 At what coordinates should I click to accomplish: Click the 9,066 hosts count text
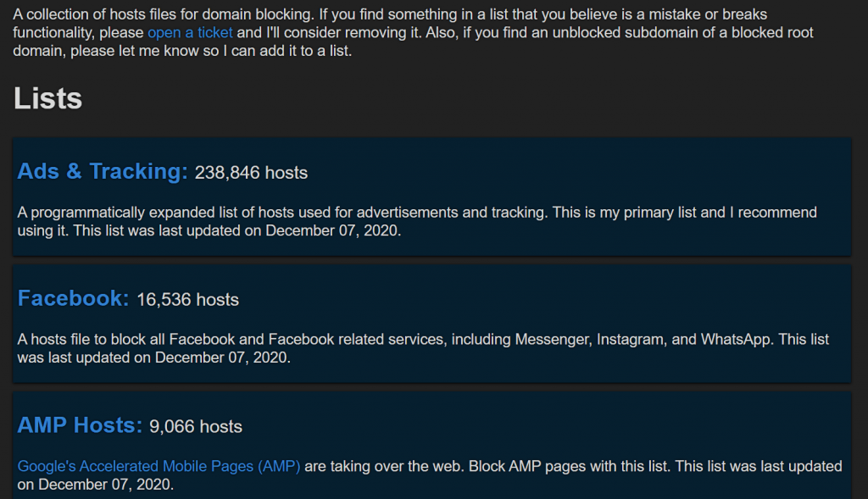tap(196, 426)
